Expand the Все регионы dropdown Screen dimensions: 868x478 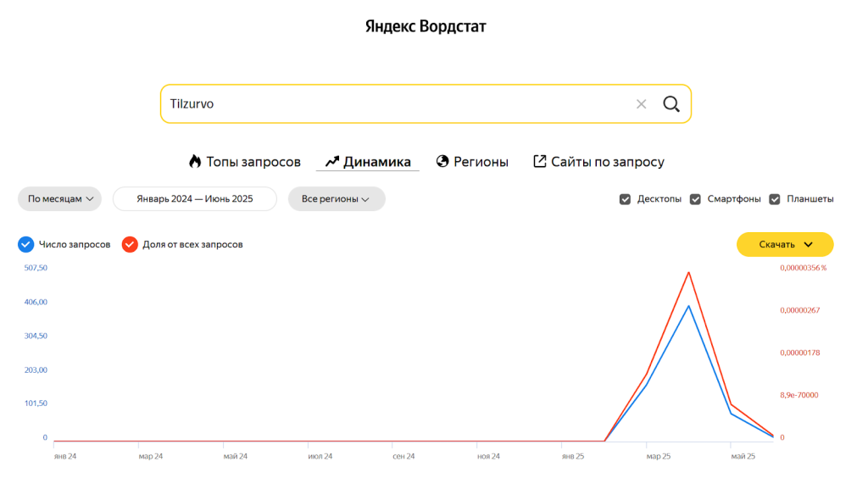point(336,199)
